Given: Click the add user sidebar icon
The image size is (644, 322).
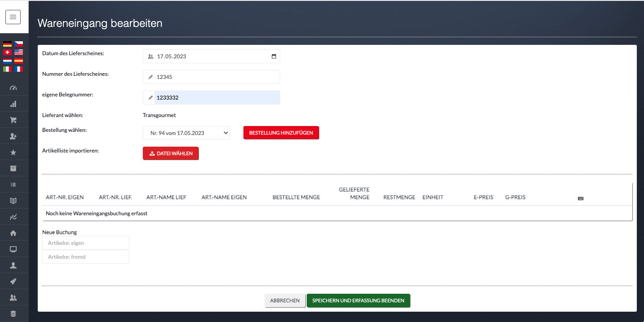Looking at the screenshot, I should 13,136.
